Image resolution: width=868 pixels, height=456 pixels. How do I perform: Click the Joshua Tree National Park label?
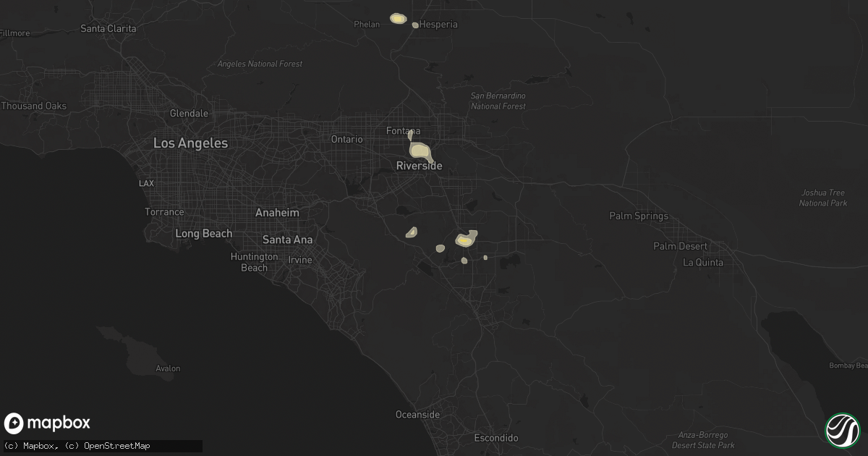[x=822, y=198]
